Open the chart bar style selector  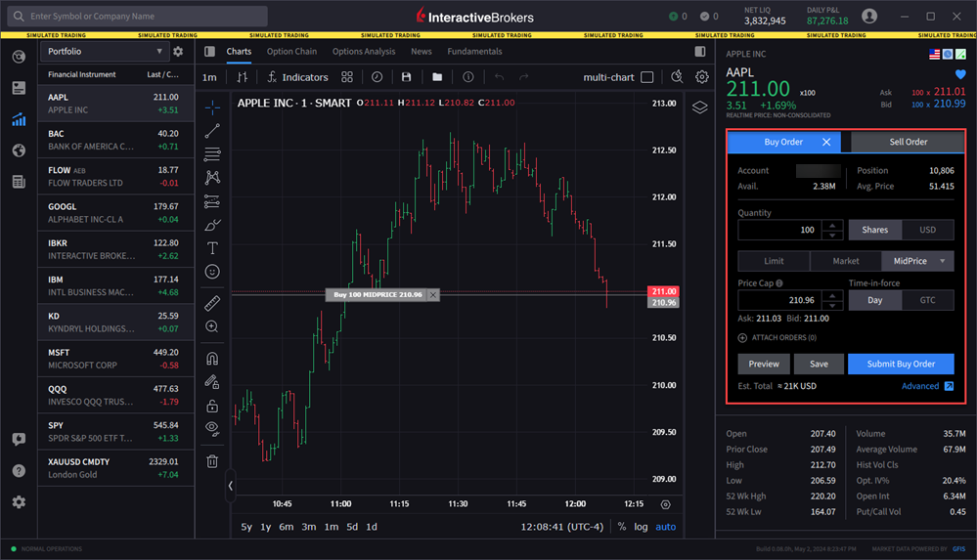click(x=243, y=77)
